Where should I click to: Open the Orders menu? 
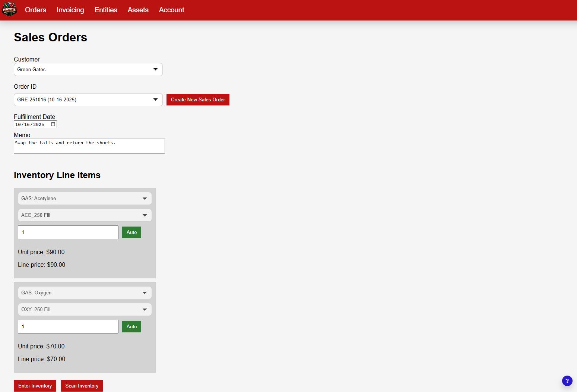tap(35, 10)
